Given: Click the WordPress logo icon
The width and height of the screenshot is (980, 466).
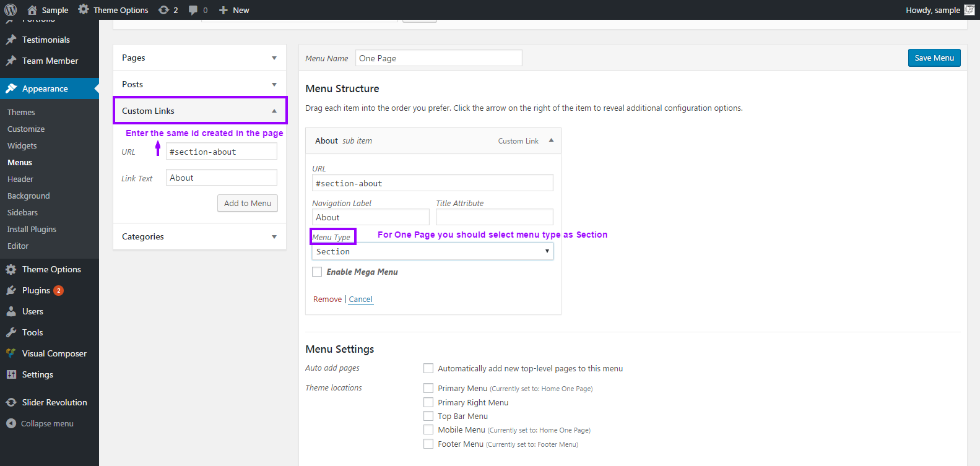Looking at the screenshot, I should click(x=11, y=10).
